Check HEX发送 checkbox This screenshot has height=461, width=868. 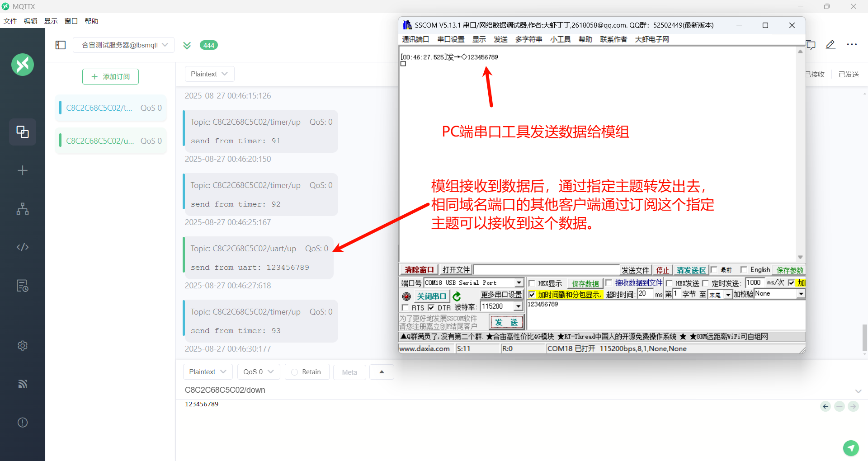[669, 283]
